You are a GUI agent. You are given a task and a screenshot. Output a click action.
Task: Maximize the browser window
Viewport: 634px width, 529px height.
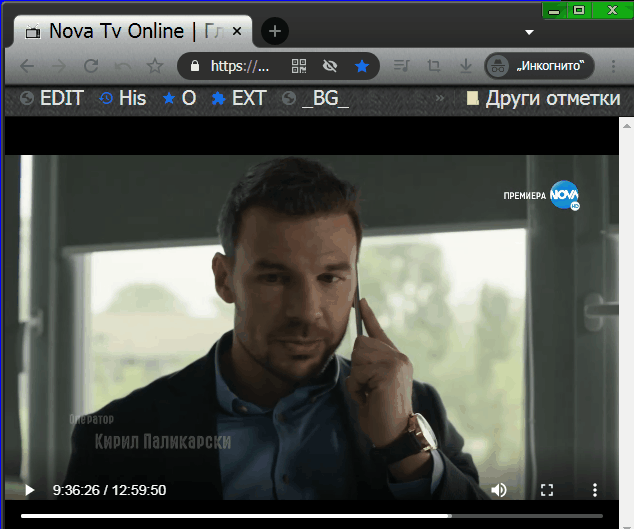click(579, 11)
